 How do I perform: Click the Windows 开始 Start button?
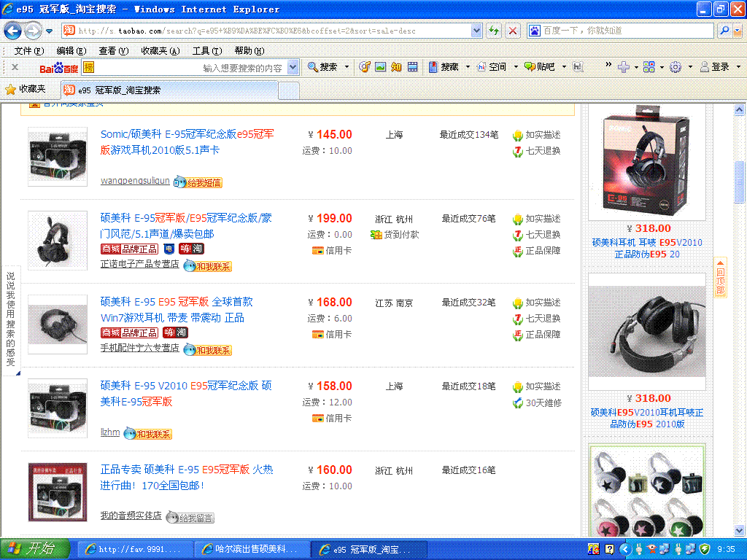pyautogui.click(x=35, y=549)
